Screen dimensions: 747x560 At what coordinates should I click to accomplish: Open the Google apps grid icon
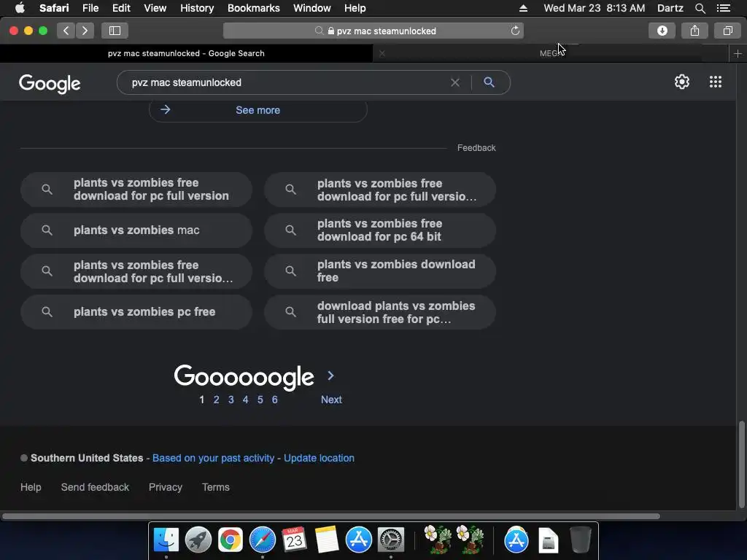tap(715, 82)
